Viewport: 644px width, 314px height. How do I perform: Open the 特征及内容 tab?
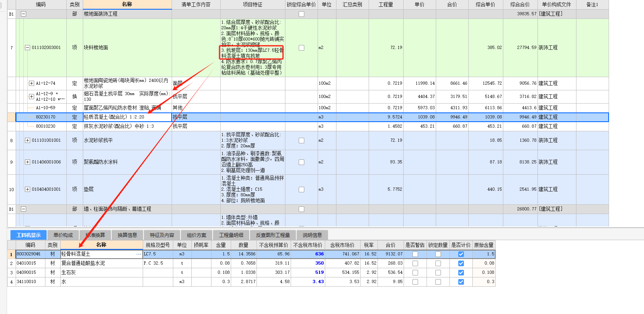coord(162,235)
